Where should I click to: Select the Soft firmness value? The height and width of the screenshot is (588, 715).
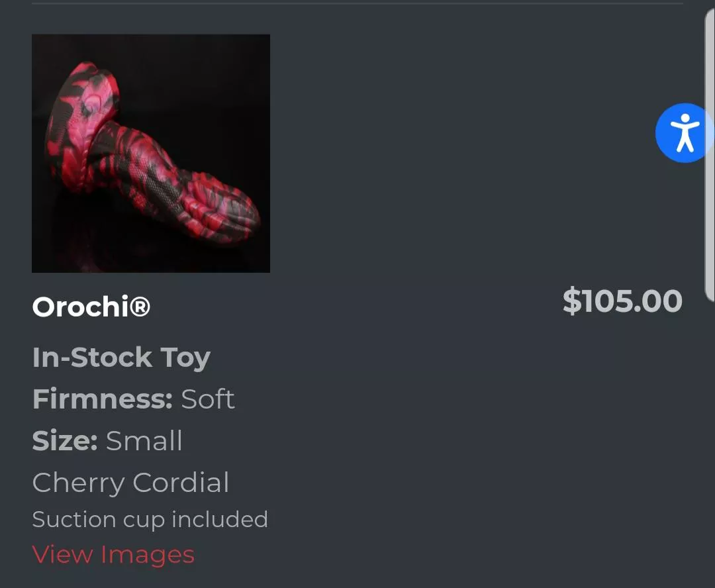[208, 399]
